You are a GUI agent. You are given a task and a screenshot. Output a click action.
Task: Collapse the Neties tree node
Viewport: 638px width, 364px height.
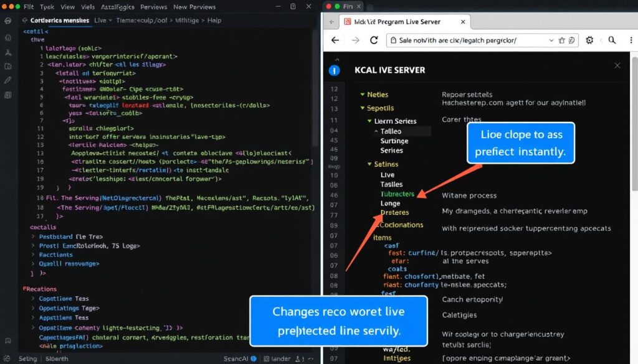362,94
